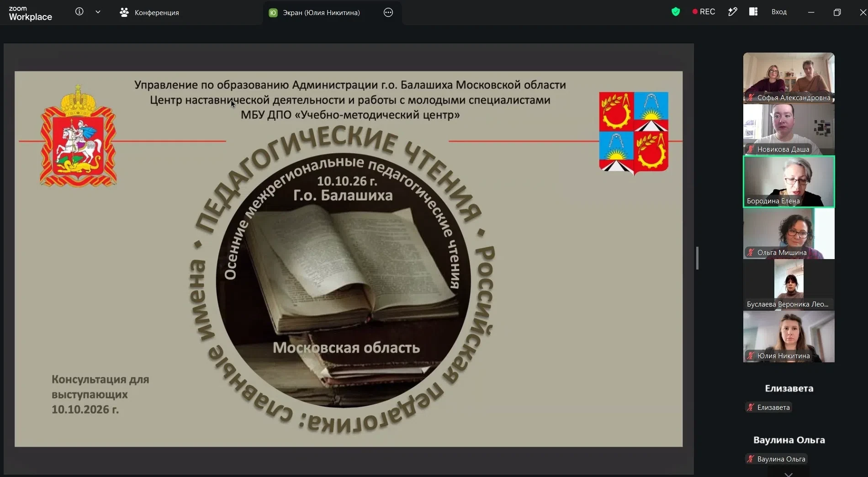This screenshot has width=868, height=477.
Task: Click the Zoom Workplace logo
Action: tap(30, 13)
